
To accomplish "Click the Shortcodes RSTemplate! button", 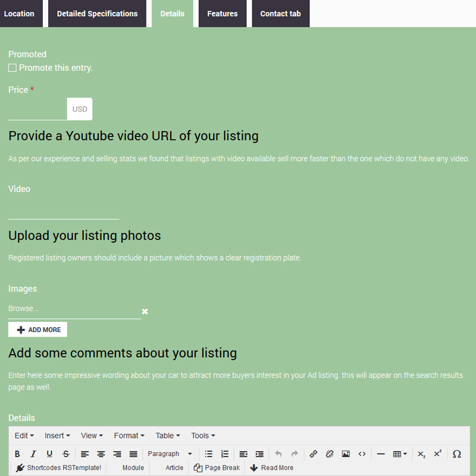I will (58, 468).
